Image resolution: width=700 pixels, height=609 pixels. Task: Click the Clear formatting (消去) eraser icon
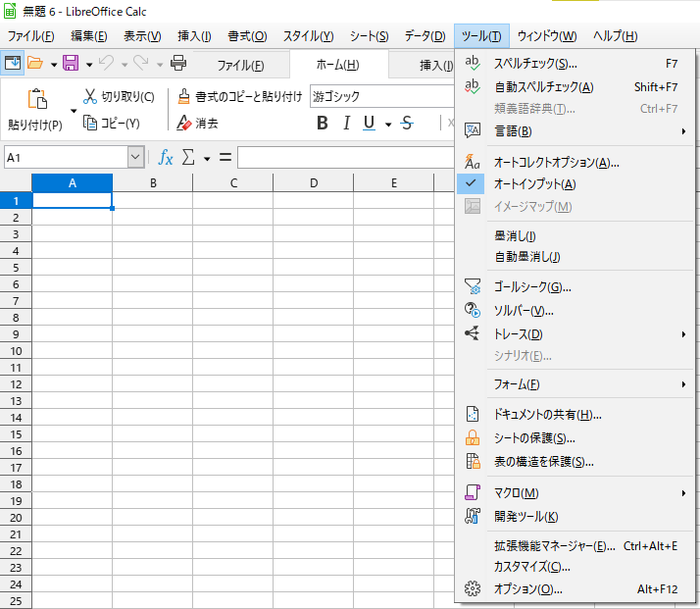(183, 123)
